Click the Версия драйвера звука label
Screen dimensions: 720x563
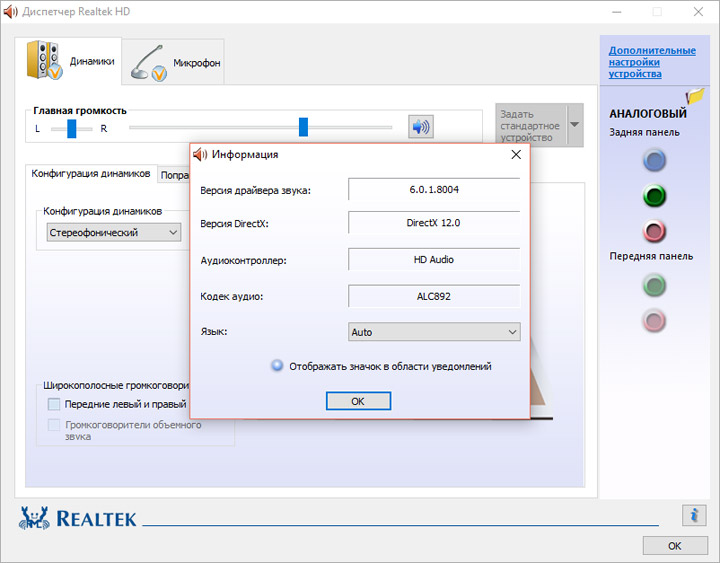pyautogui.click(x=255, y=191)
